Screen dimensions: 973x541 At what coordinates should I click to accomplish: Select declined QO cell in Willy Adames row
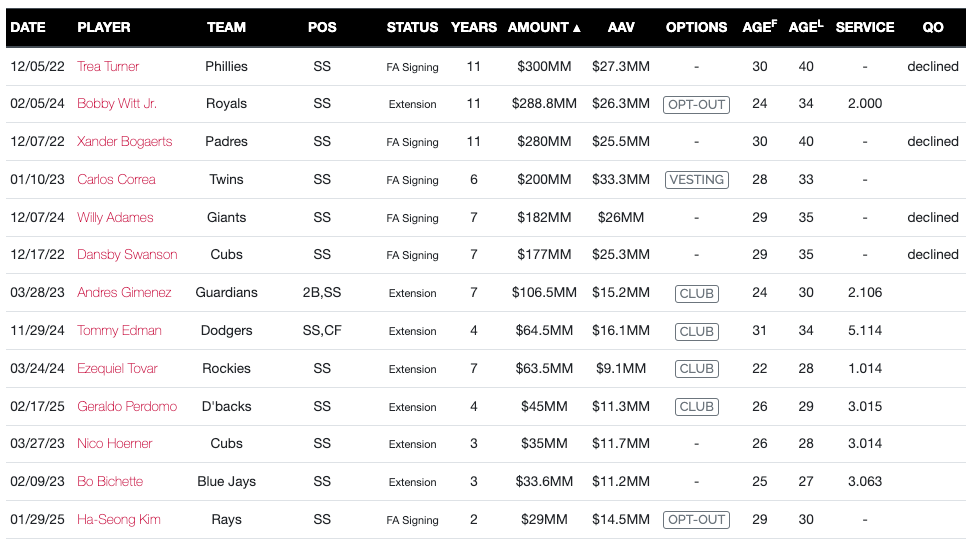(x=933, y=217)
